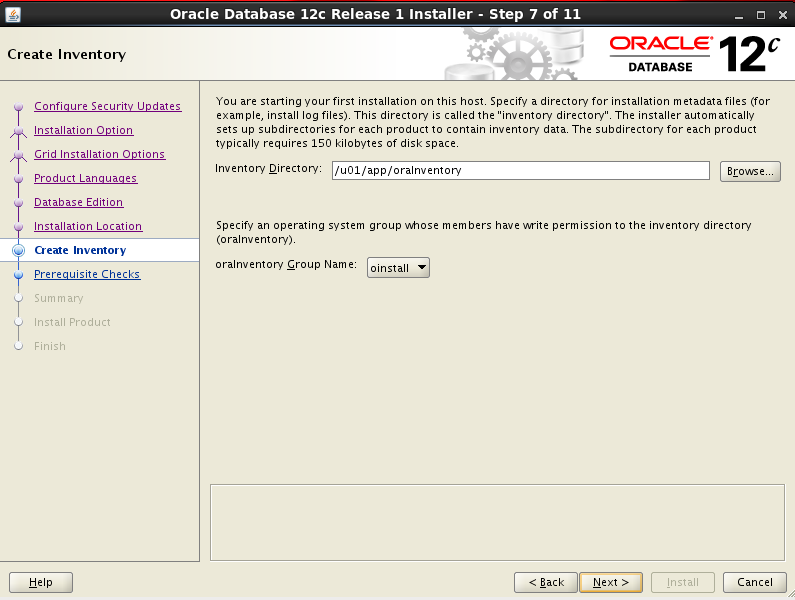
Task: Open the Configure Security Updates step
Action: pyautogui.click(x=107, y=106)
